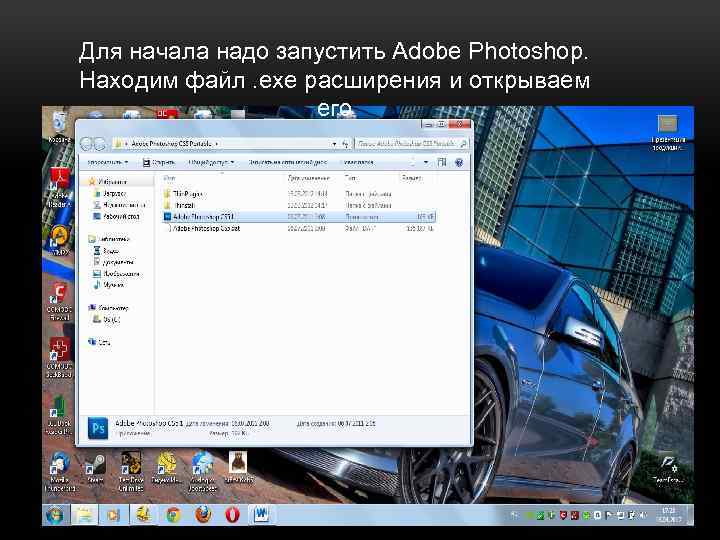The image size is (720, 540).
Task: Toggle the preview pane icon in Explorer toolbar
Action: (442, 162)
